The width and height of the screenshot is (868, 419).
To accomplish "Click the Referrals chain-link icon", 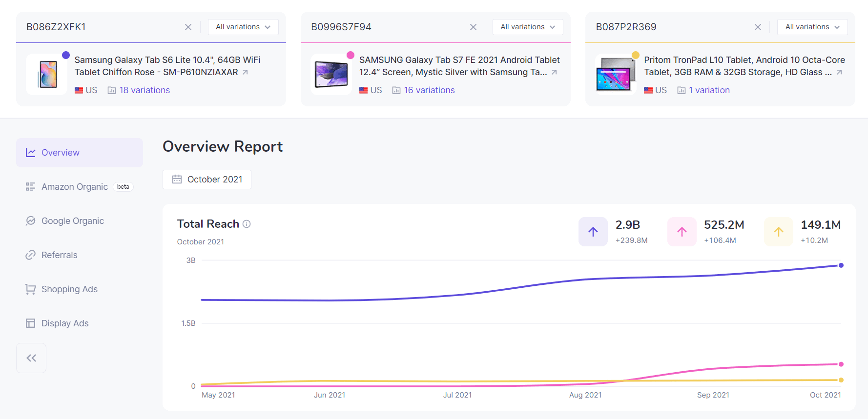I will pos(31,255).
